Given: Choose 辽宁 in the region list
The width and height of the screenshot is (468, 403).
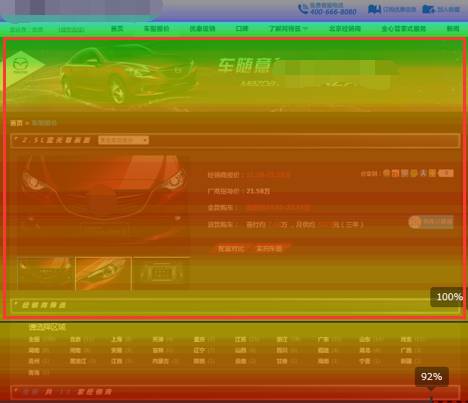Looking at the screenshot, I should point(199,350).
